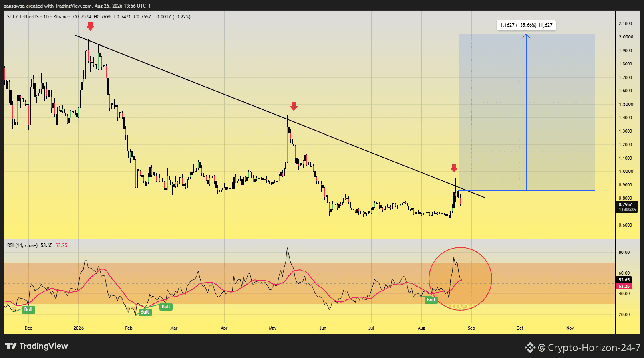Click the '20.00' label on the RSI scale
This screenshot has width=644, height=358.
(624, 314)
